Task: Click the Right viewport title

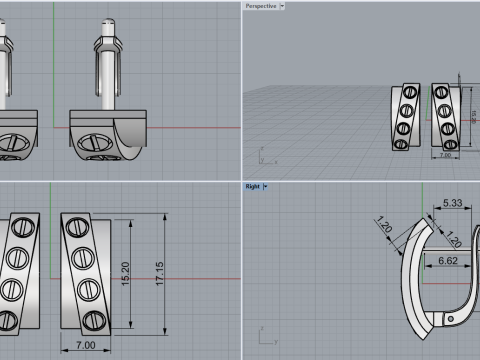Action: click(252, 186)
